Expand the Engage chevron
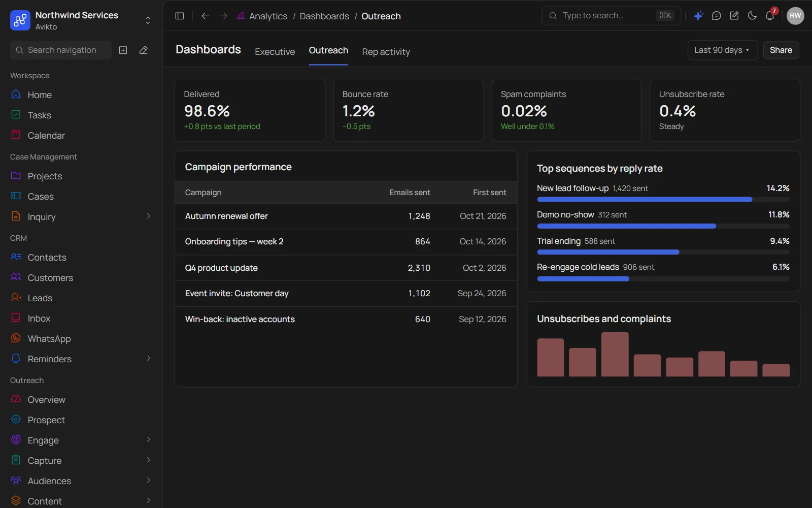 click(x=148, y=440)
